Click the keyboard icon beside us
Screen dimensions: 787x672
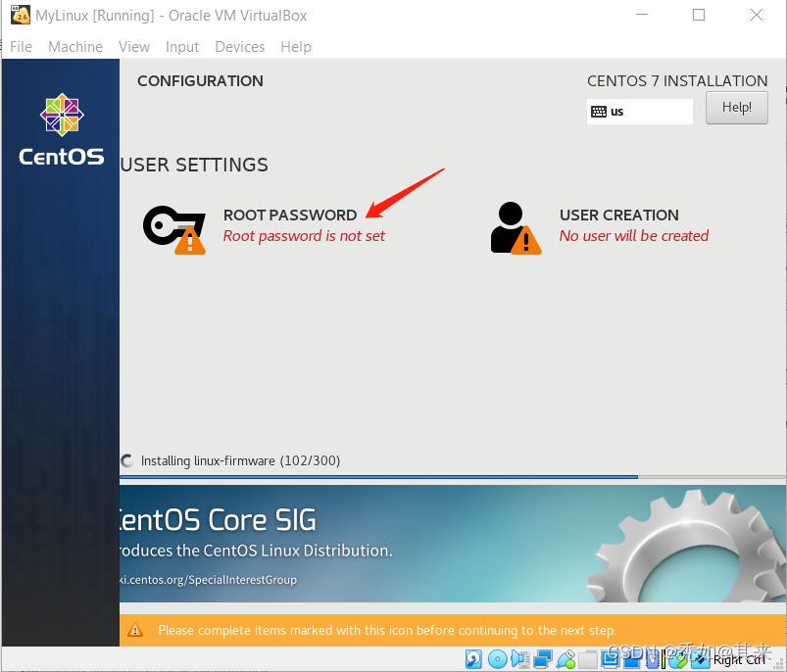tap(598, 112)
